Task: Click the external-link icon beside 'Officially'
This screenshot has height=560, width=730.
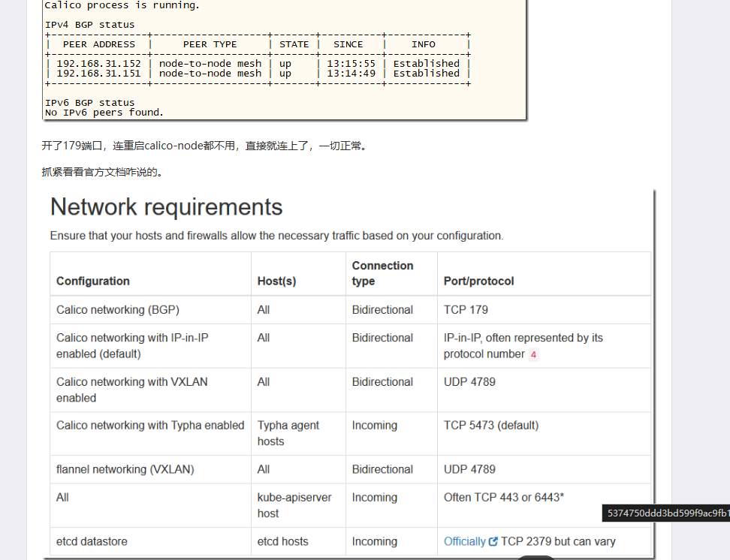Action: [493, 541]
